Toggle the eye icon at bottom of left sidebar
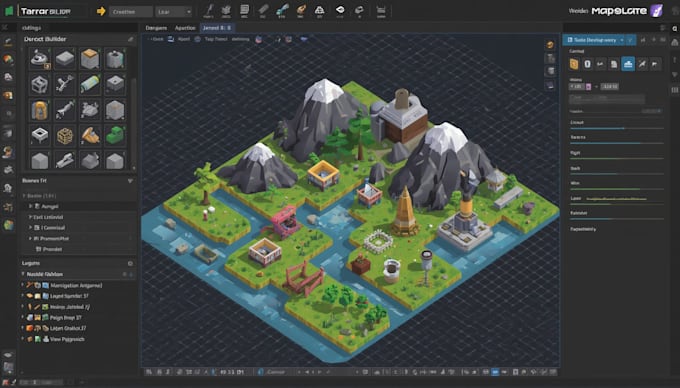Image resolution: width=680 pixels, height=388 pixels. pos(8,355)
